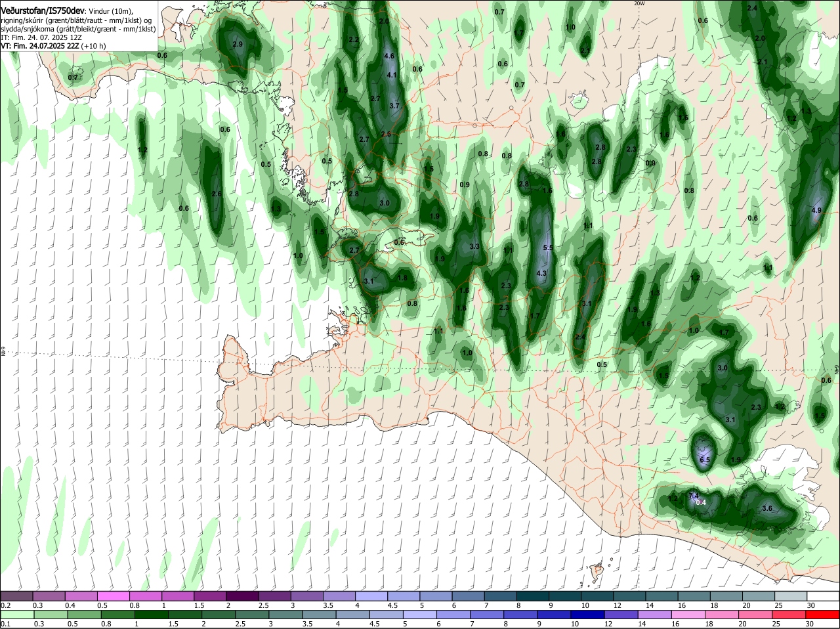Click the 4.3 precipitation value
Image resolution: width=840 pixels, height=629 pixels.
tap(542, 273)
